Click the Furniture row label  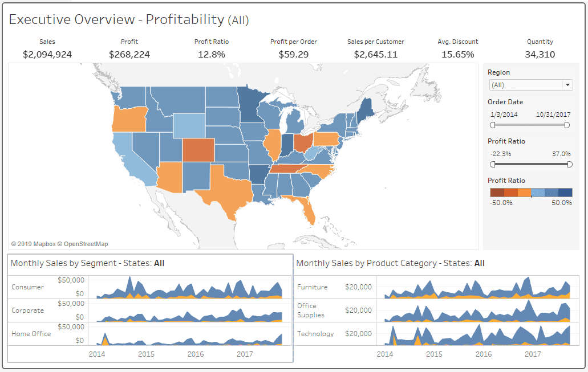click(x=313, y=287)
